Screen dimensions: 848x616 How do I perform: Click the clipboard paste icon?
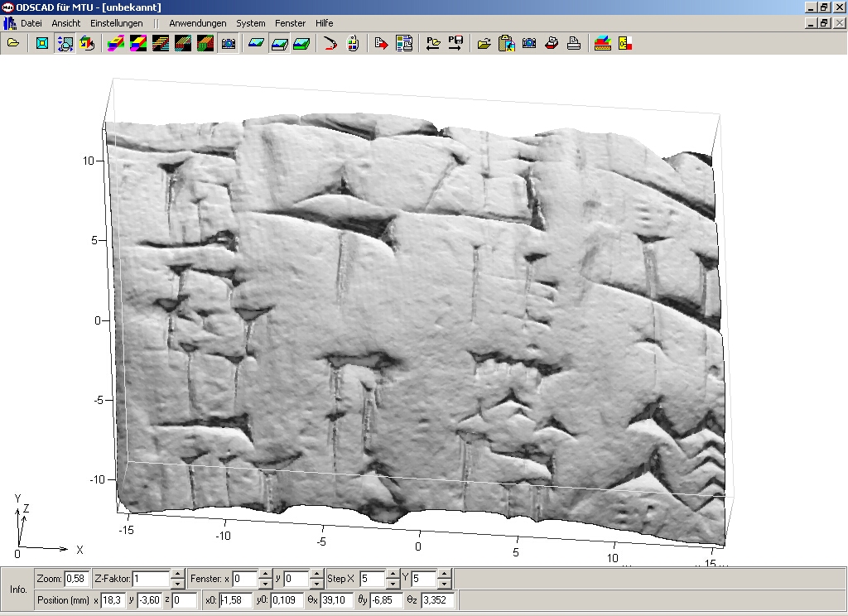(x=507, y=43)
